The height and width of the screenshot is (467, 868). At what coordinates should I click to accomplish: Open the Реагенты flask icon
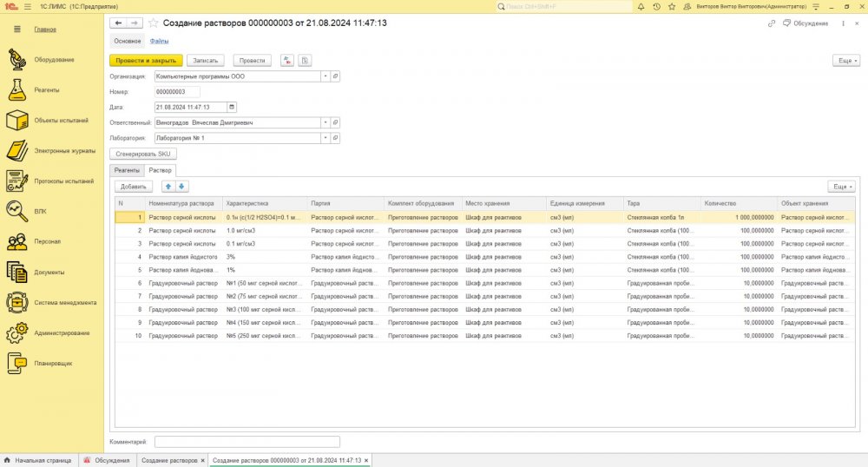click(x=16, y=89)
